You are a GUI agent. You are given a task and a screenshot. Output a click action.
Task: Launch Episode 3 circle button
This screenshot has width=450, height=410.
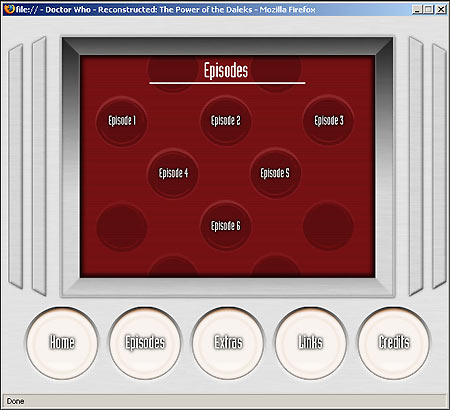click(x=328, y=120)
